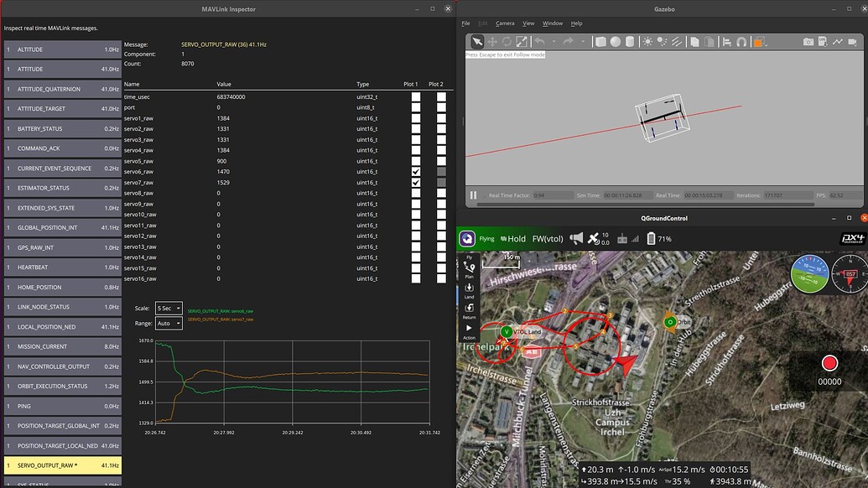Open GPS satellite status in QGroundControl
868x488 pixels.
598,238
